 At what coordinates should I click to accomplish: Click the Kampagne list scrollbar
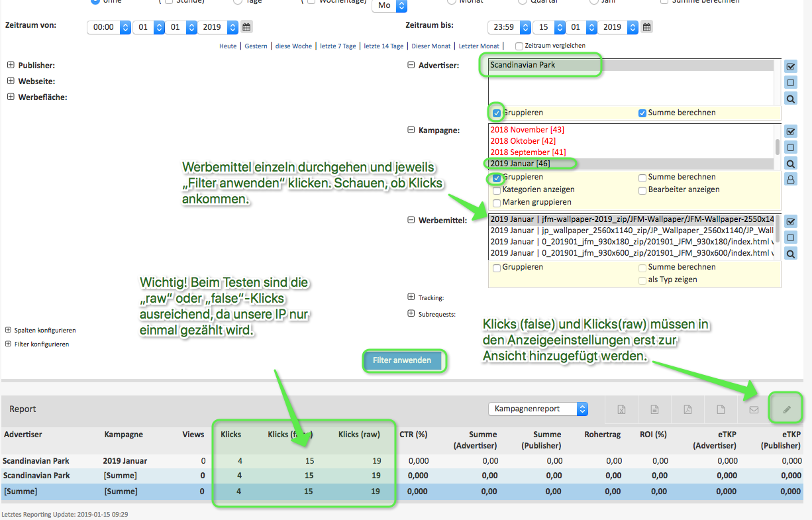pyautogui.click(x=778, y=147)
